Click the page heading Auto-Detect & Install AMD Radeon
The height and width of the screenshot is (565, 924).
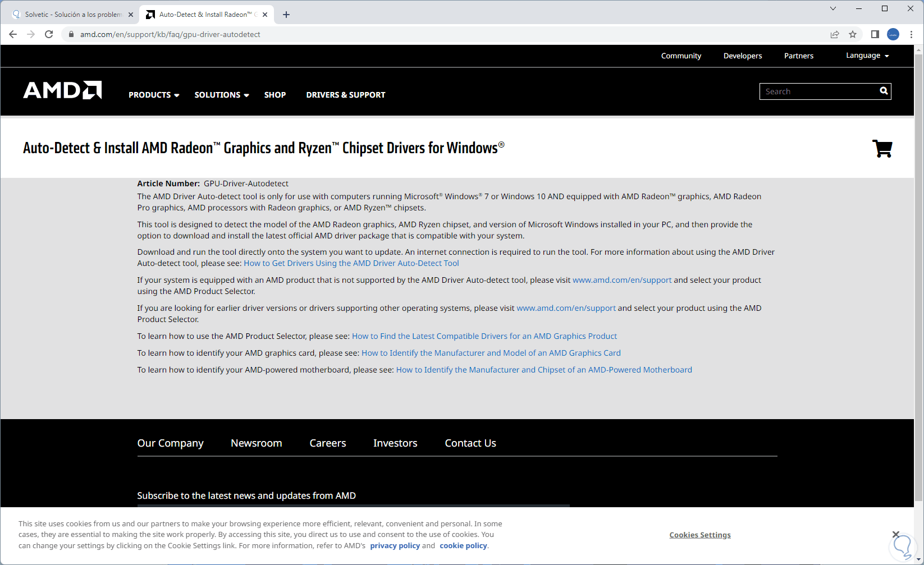[264, 148]
